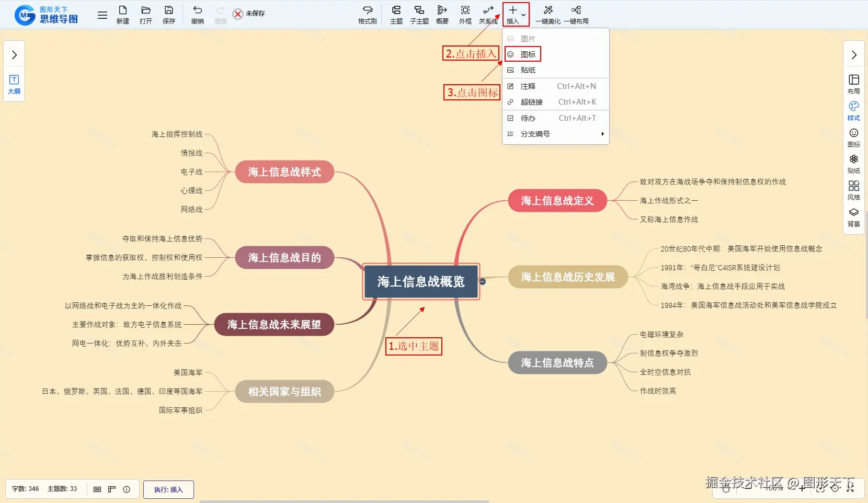Draw a relationship line with 关系线
868x503 pixels.
point(488,15)
